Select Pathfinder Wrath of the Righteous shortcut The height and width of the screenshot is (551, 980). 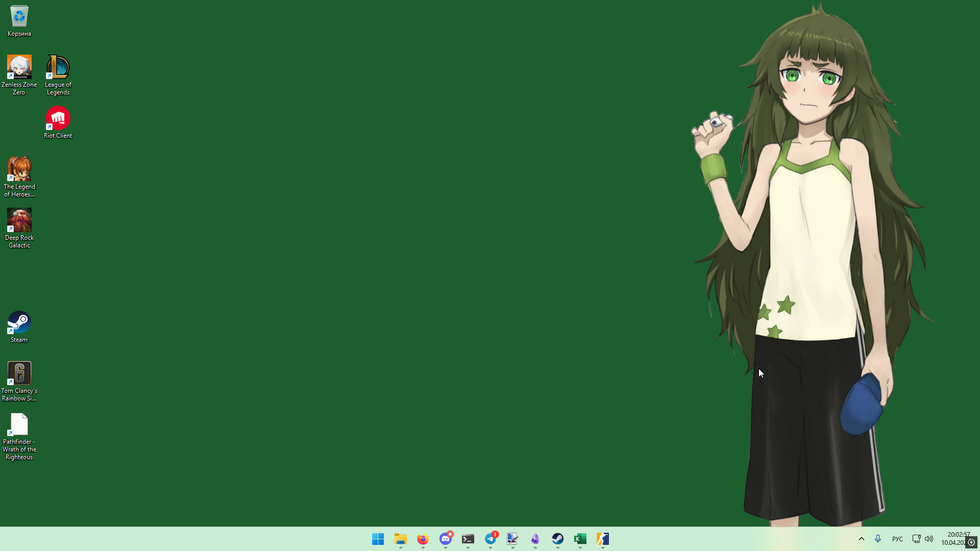point(19,436)
